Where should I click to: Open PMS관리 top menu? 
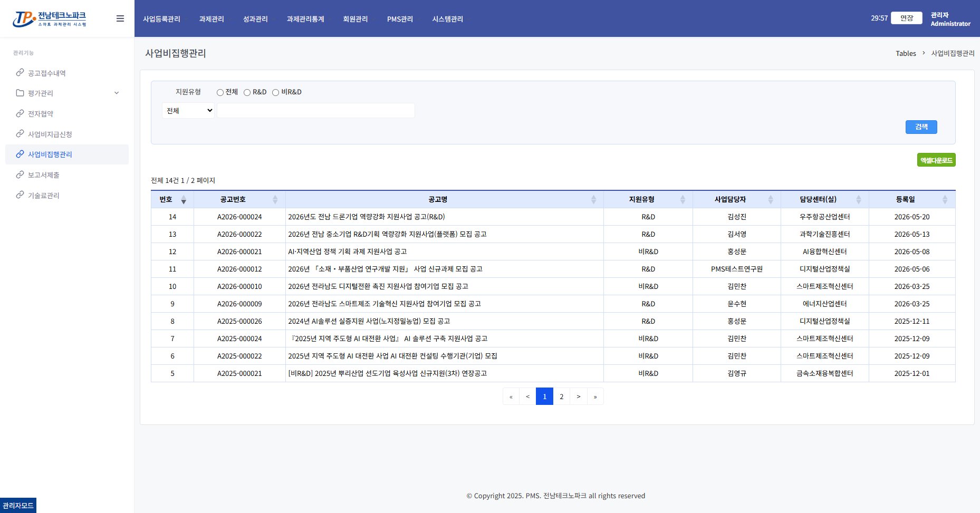tap(400, 19)
